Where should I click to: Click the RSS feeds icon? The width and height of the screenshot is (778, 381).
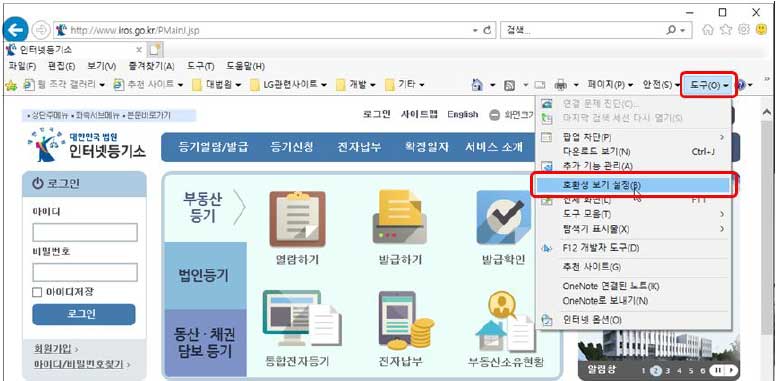(509, 85)
